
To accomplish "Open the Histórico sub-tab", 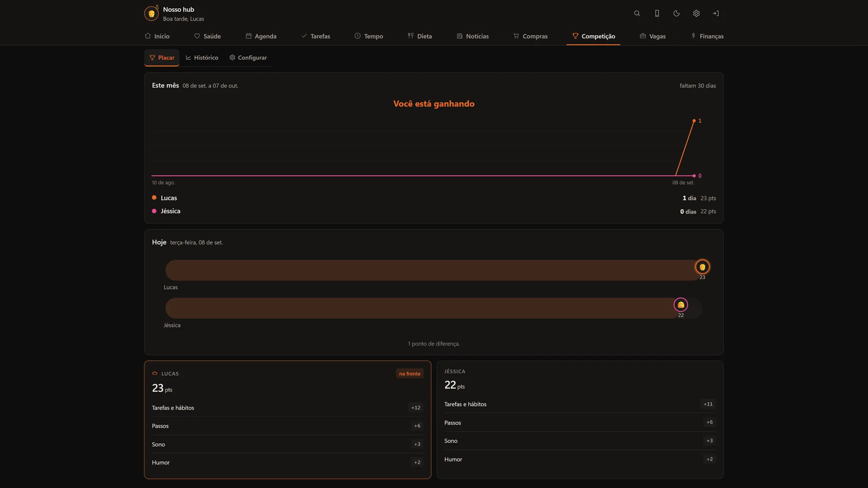I will pos(202,57).
